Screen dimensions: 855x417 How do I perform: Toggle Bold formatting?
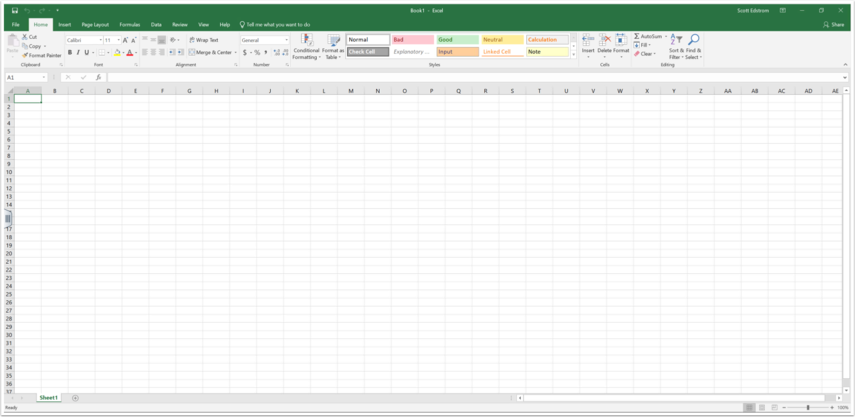[70, 53]
